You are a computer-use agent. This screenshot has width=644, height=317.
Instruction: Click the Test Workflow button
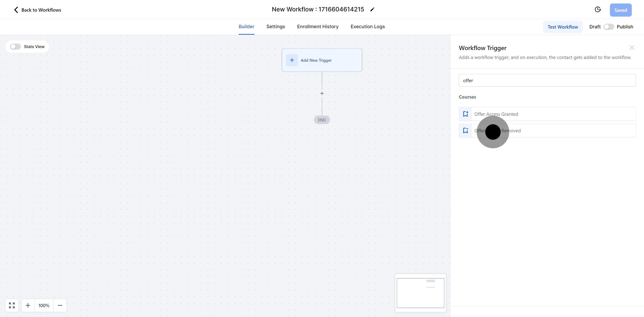(563, 27)
